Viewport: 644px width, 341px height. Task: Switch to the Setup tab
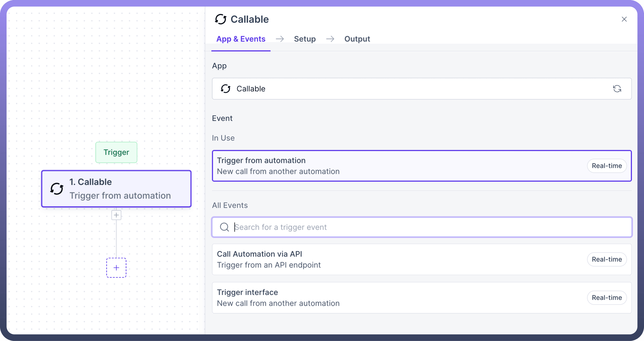304,39
